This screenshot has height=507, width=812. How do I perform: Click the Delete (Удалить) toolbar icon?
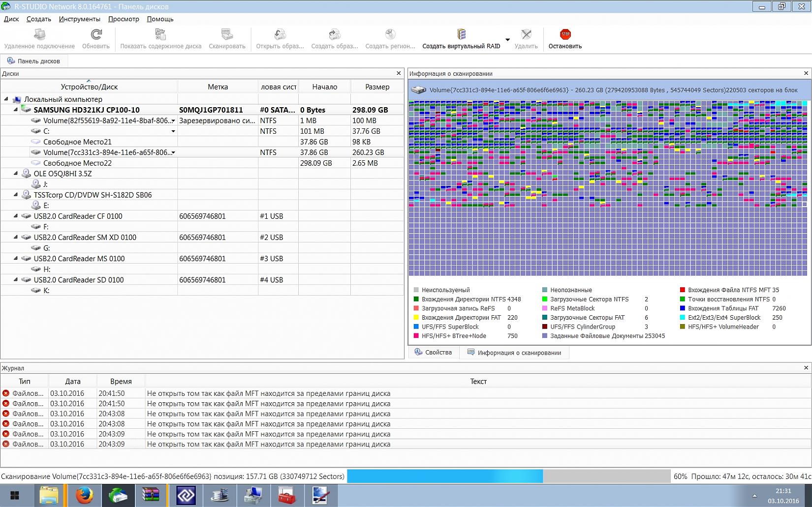526,34
